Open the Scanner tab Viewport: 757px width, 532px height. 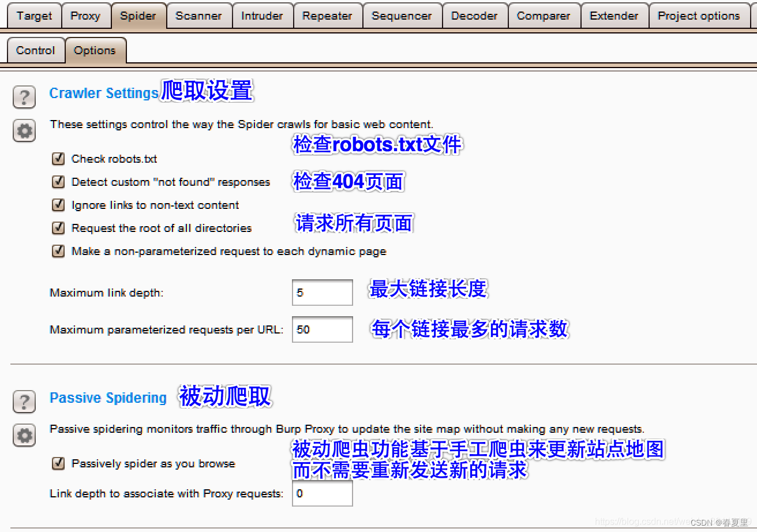click(199, 16)
